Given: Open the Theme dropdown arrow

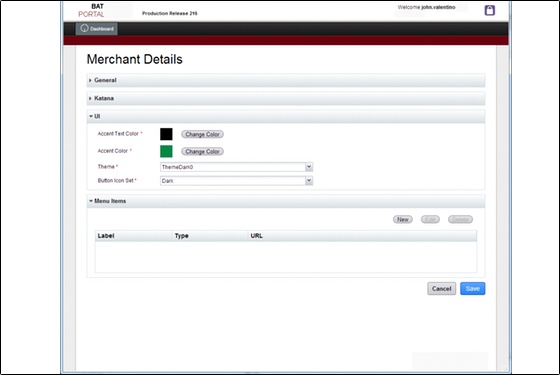Looking at the screenshot, I should coord(309,167).
